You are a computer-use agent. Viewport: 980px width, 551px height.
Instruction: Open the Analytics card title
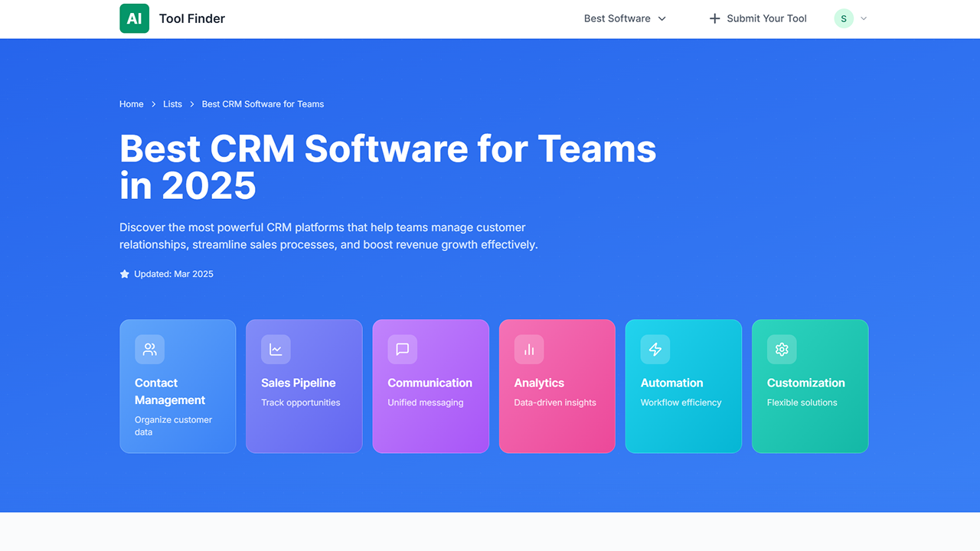[539, 383]
